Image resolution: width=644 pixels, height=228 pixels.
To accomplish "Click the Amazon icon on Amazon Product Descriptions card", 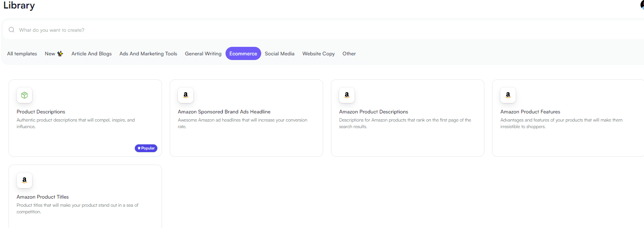I will (x=347, y=95).
